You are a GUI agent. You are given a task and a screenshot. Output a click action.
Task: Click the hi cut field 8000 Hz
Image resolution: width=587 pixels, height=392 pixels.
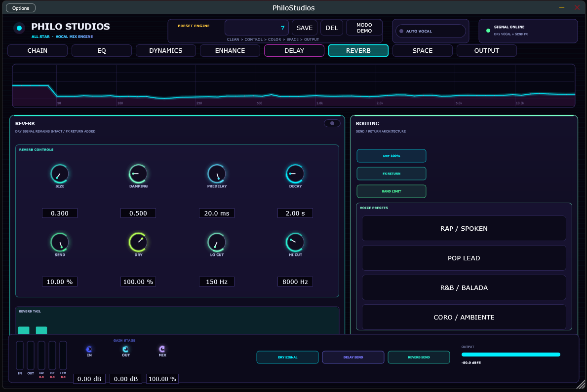point(295,282)
